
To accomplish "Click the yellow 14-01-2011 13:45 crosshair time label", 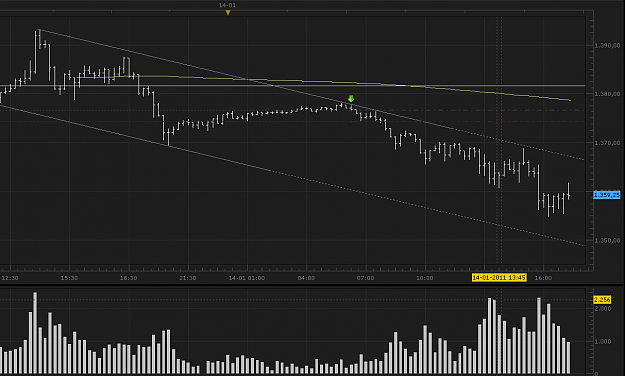I will point(499,278).
